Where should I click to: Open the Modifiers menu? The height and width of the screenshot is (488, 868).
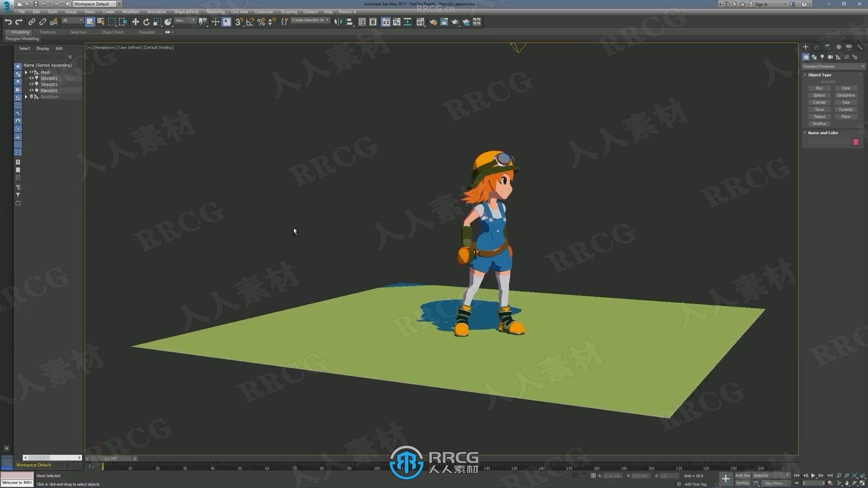(x=131, y=12)
